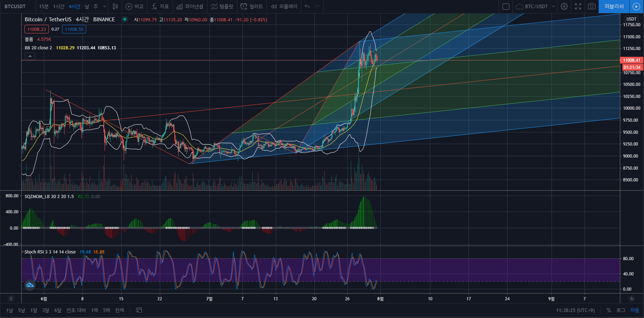This screenshot has height=318, width=644.
Task: Click the USDT currency label on the price axis
Action: [x=631, y=19]
